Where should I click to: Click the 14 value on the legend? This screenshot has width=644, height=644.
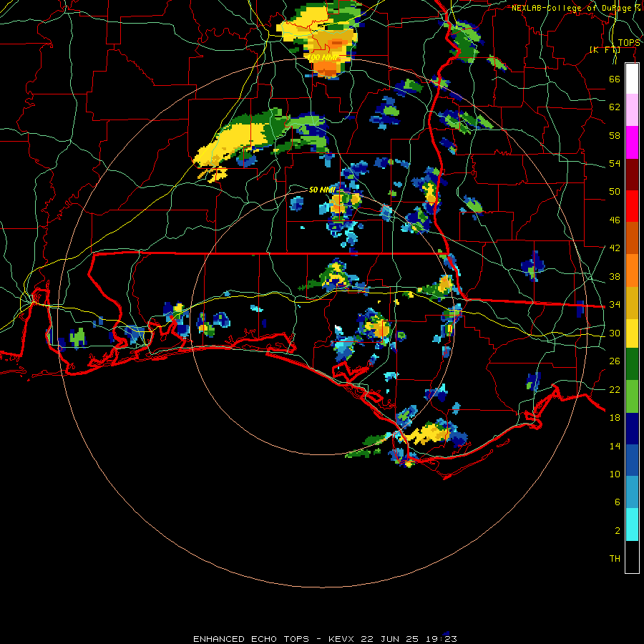pos(615,446)
